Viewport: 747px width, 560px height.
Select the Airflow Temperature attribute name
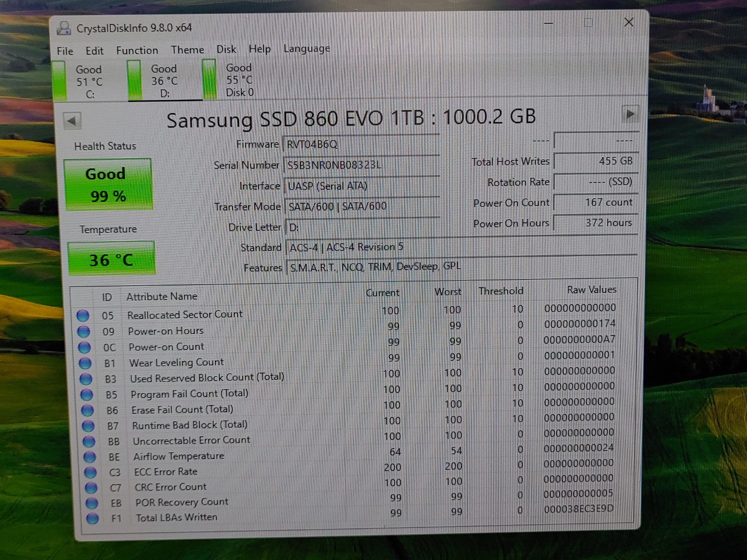[178, 456]
